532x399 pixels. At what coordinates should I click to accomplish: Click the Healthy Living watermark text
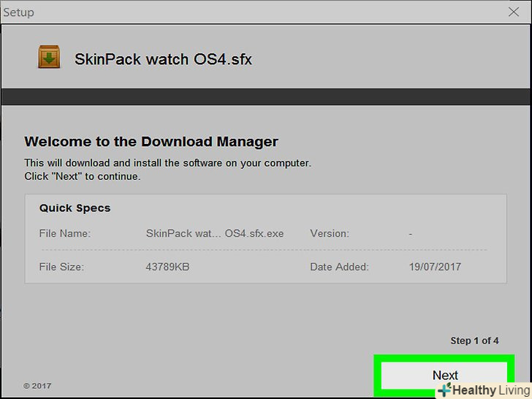(x=491, y=391)
